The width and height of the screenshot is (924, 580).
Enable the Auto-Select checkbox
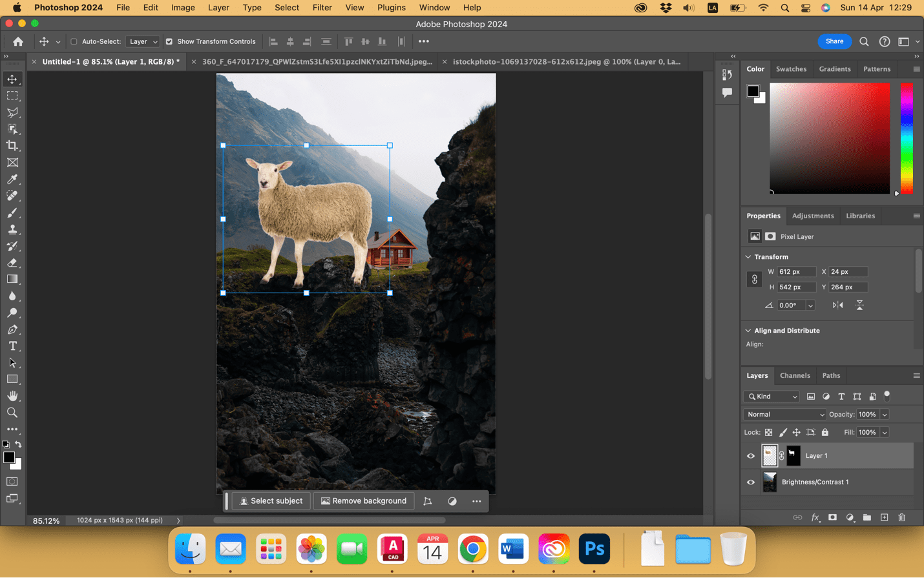(x=74, y=41)
